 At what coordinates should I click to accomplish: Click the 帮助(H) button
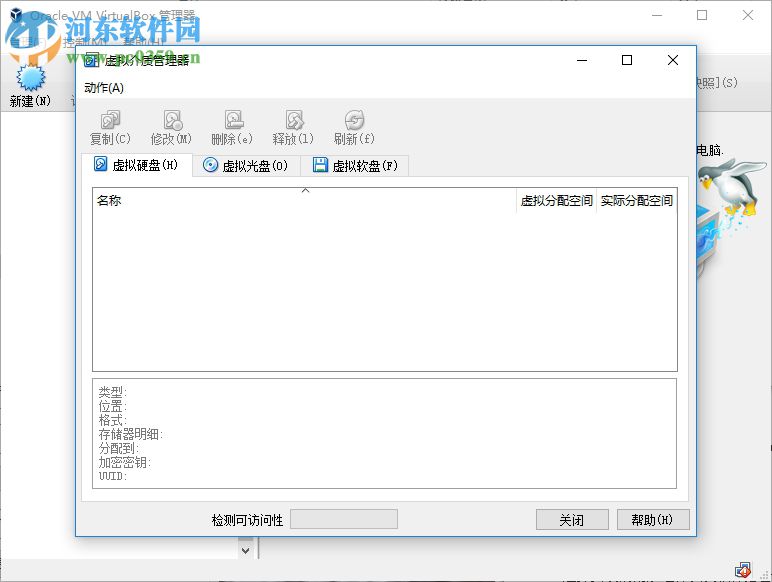pyautogui.click(x=653, y=519)
